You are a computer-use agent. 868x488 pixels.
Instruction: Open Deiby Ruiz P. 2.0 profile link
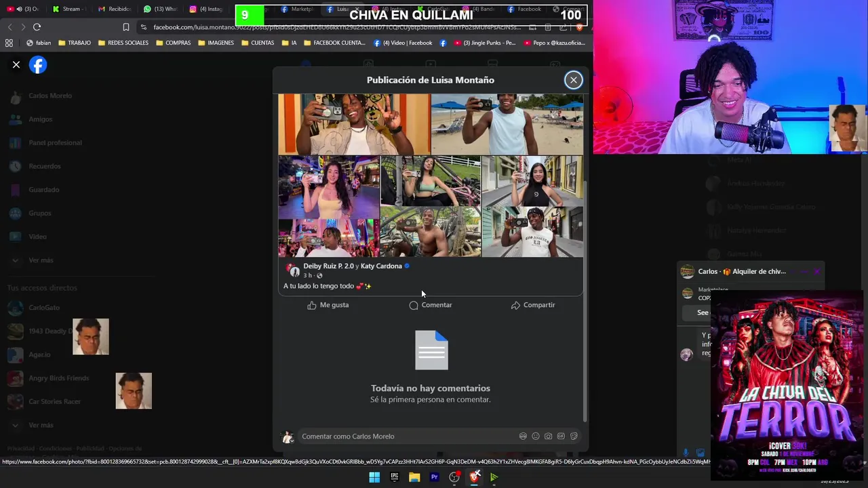pos(328,266)
